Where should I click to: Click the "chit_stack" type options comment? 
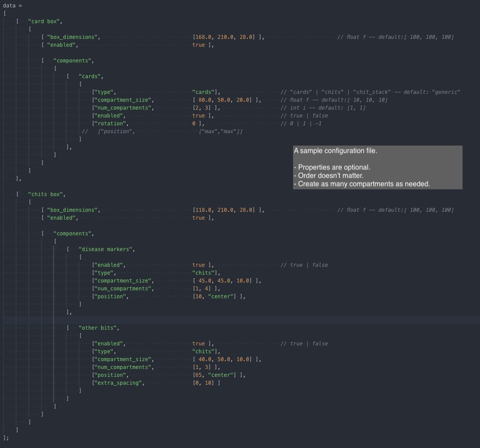pos(370,92)
